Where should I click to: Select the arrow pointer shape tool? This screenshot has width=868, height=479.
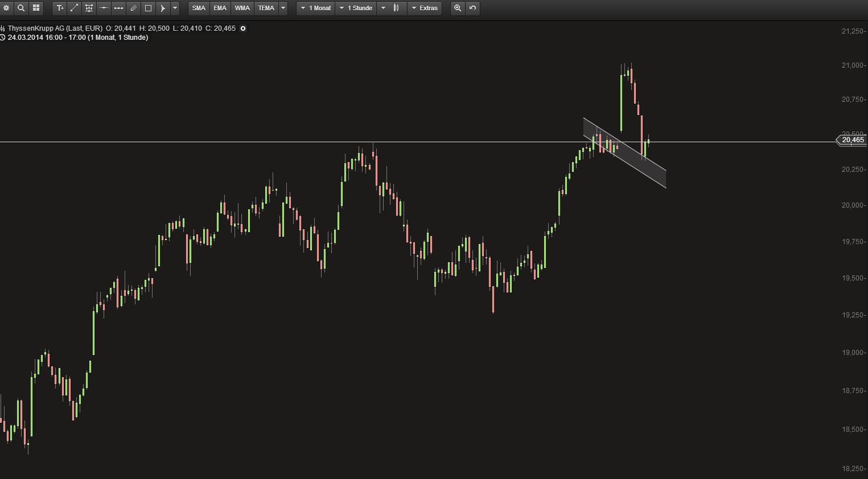(x=163, y=8)
